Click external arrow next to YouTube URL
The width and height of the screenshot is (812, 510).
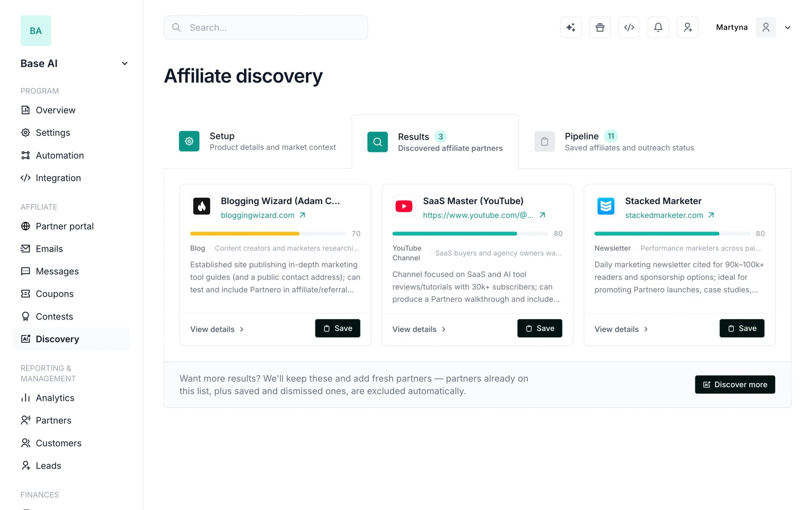(542, 215)
